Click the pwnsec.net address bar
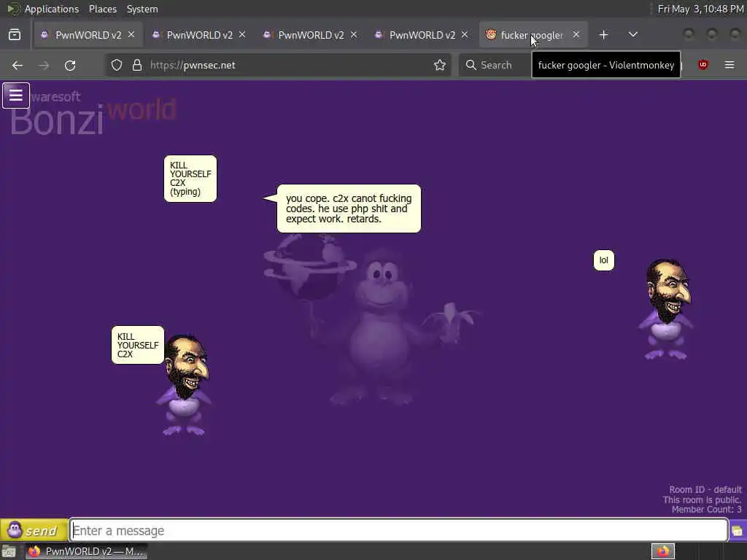 [x=279, y=65]
